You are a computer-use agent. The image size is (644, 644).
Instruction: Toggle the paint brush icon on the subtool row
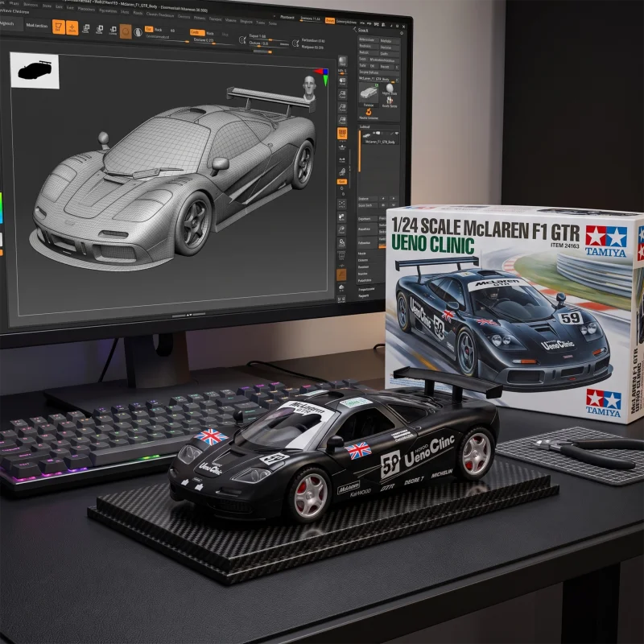point(392,134)
